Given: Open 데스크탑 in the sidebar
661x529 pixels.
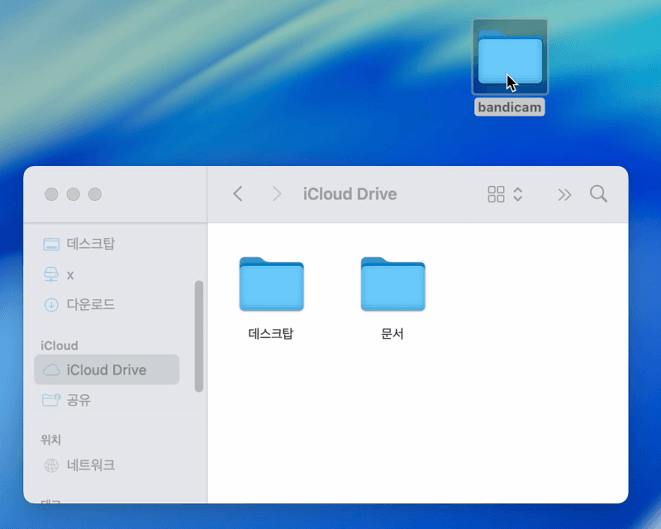Looking at the screenshot, I should tap(90, 244).
